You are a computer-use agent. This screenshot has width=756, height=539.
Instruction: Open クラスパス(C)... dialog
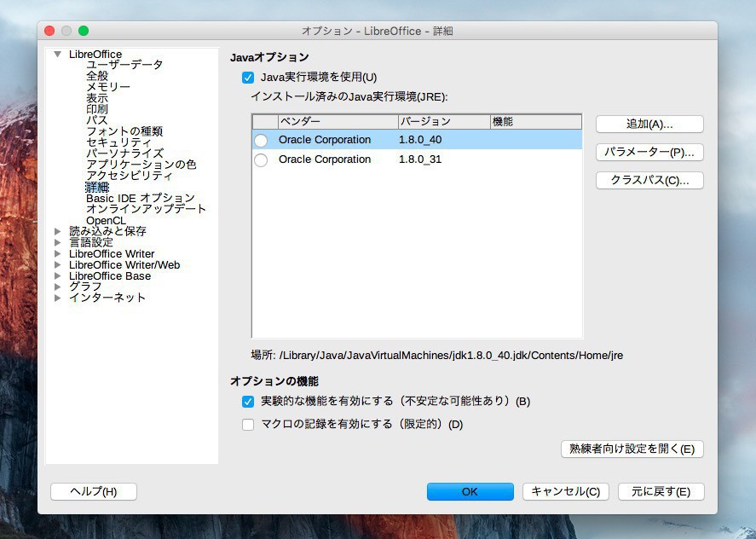[649, 181]
